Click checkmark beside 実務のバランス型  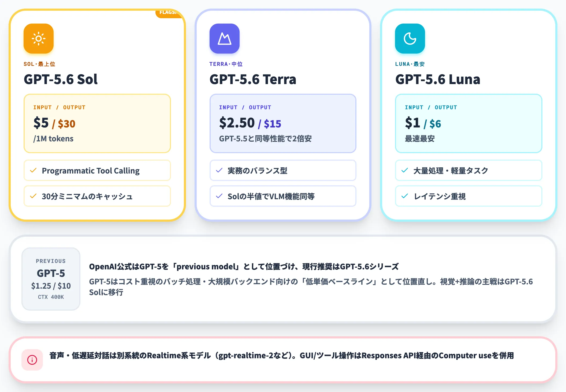(x=219, y=170)
